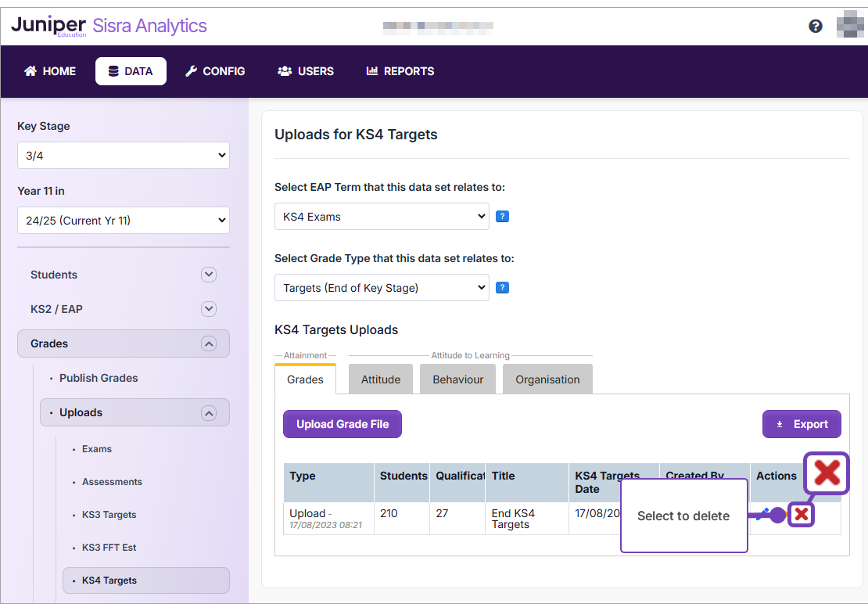
Task: Click the Juniper Sisra Analytics logo
Action: click(109, 26)
